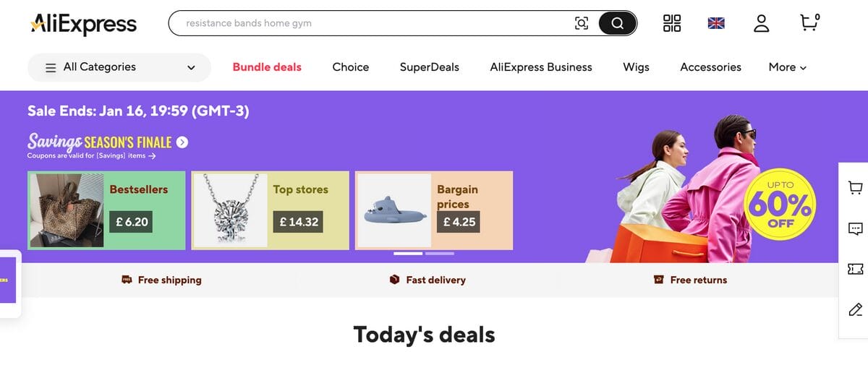Select the SuperDeals menu item
Image resolution: width=868 pixels, height=365 pixels.
[429, 67]
